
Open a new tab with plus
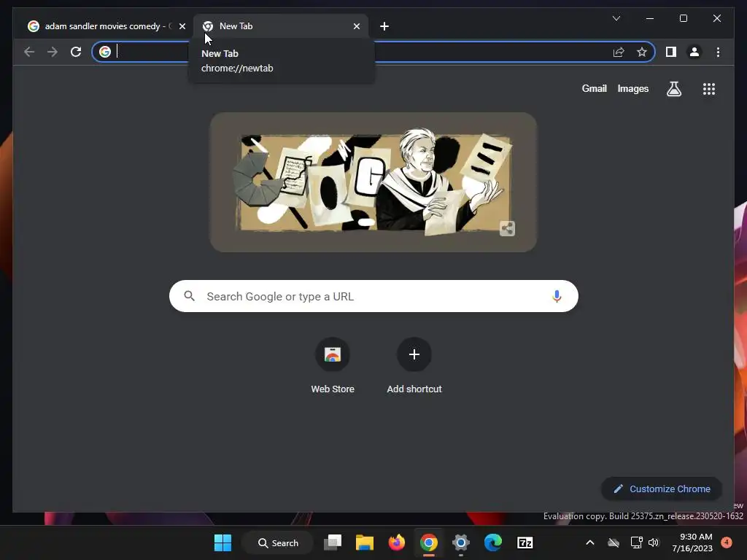[x=384, y=27]
